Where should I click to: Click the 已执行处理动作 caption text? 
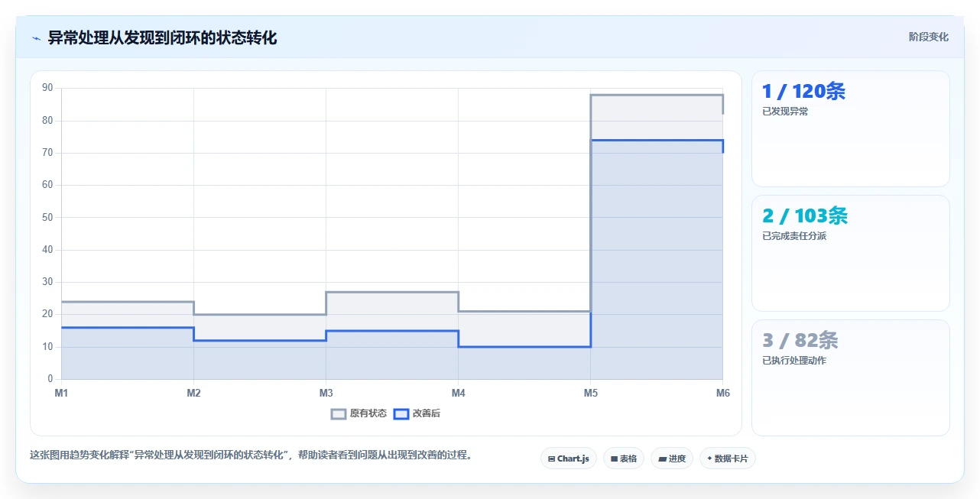(x=794, y=361)
